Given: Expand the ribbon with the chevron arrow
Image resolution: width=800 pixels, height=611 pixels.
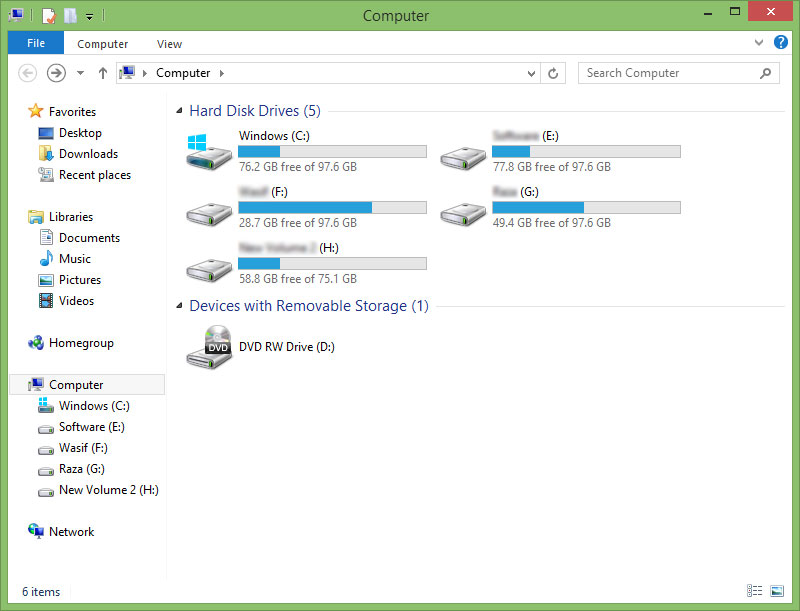Looking at the screenshot, I should click(x=759, y=42).
